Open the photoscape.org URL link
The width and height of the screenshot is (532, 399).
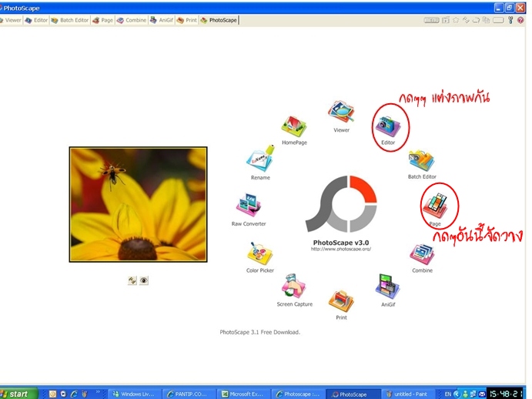click(341, 249)
